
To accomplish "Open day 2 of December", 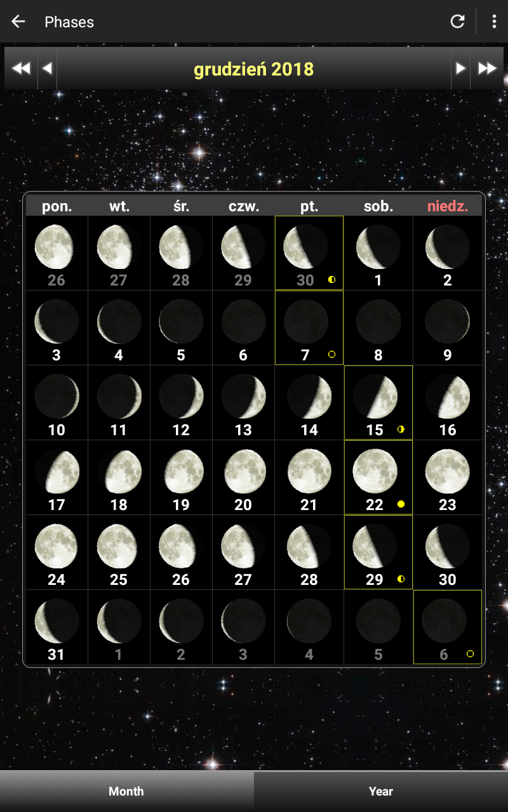I will coord(448,252).
